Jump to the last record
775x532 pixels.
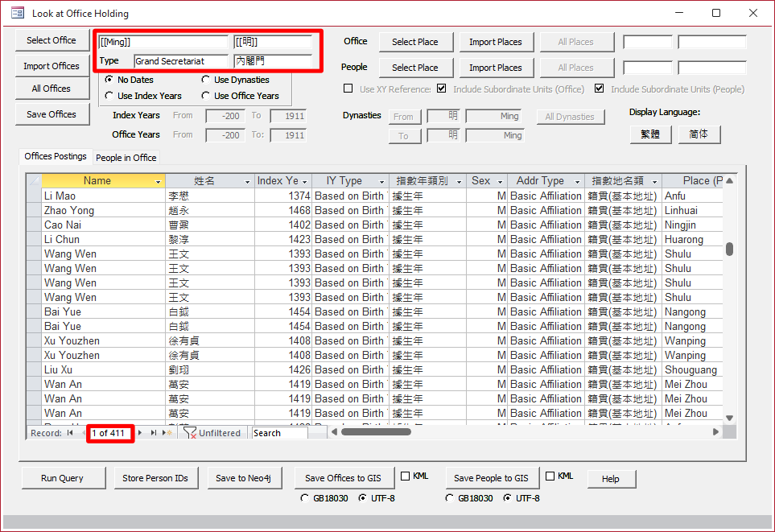(153, 433)
